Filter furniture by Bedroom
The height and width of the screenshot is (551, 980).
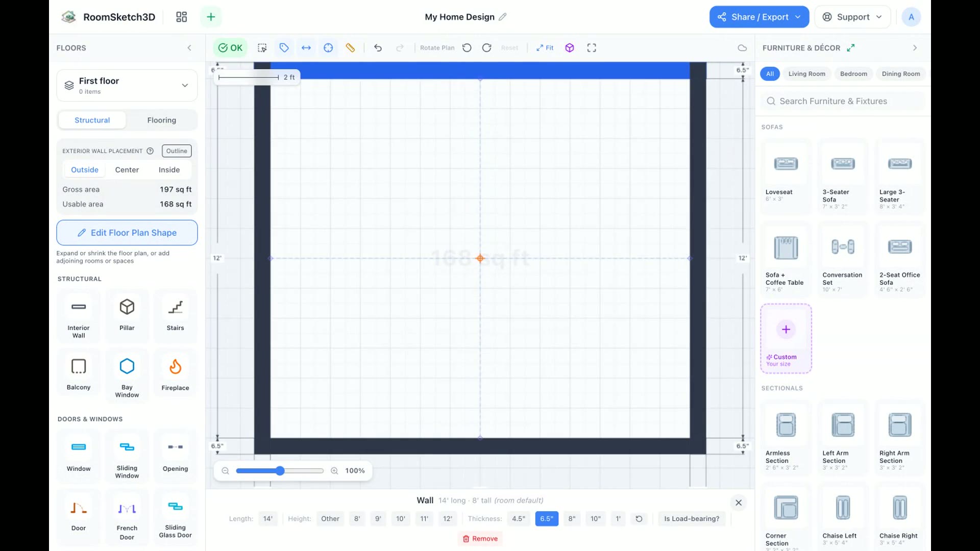853,73
